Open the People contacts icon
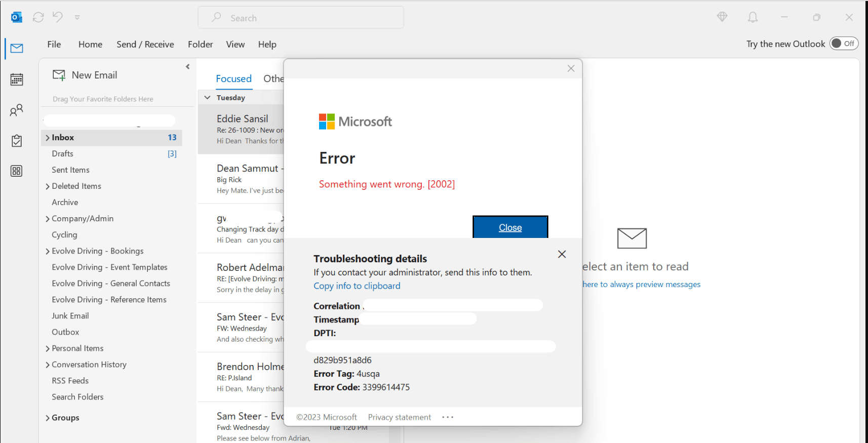Viewport: 868px width, 443px height. (x=17, y=110)
